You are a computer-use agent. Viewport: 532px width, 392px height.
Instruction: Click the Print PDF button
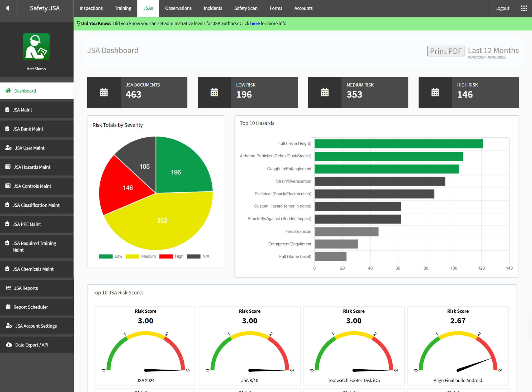coord(445,51)
